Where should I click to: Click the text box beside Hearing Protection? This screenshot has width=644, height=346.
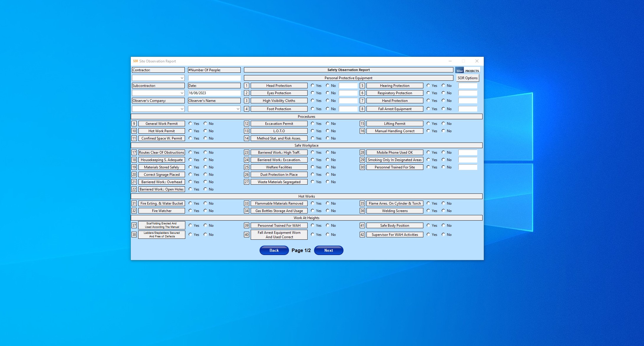(x=468, y=86)
